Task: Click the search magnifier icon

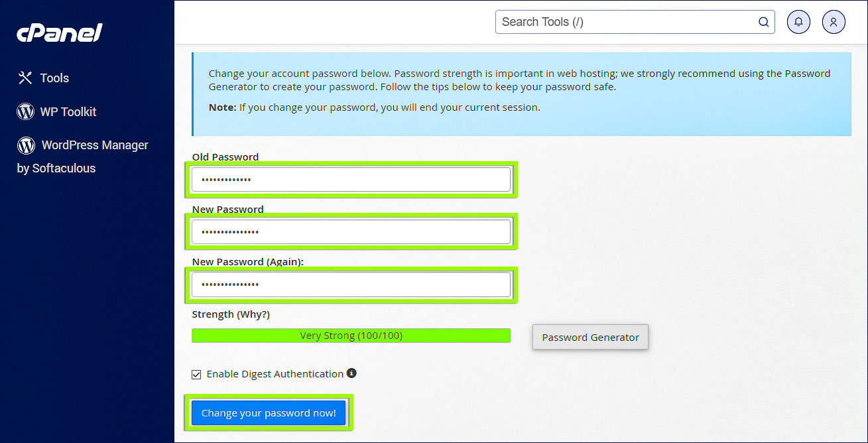Action: coord(764,22)
